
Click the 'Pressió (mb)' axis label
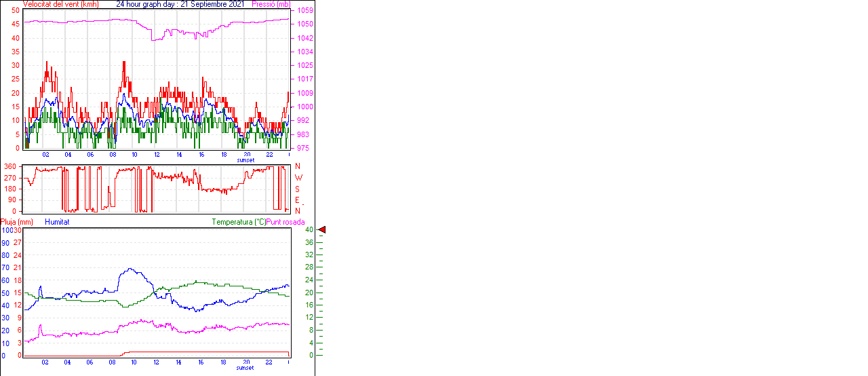click(270, 4)
